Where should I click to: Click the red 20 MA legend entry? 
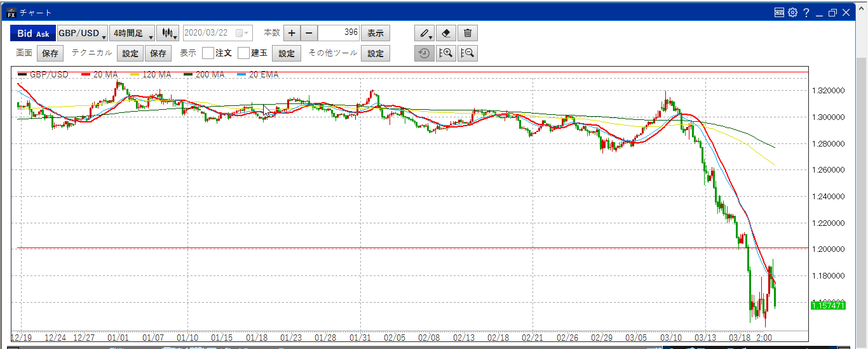tap(100, 75)
